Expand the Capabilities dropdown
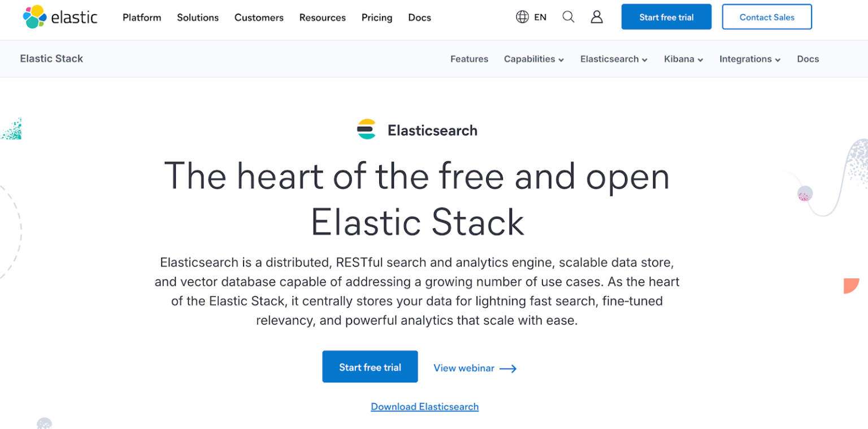 tap(533, 59)
